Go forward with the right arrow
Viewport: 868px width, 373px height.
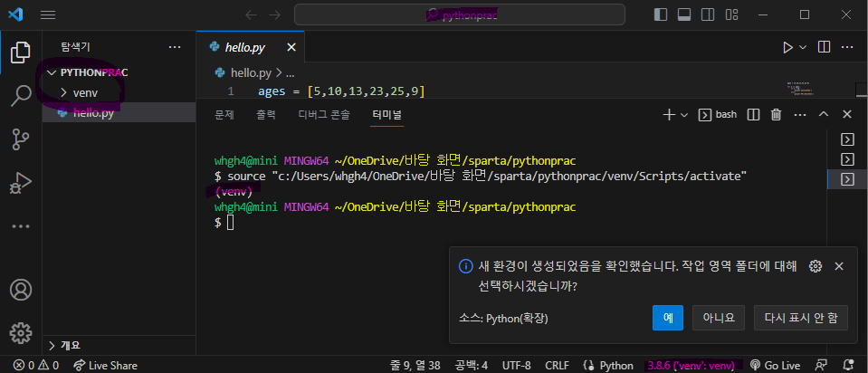(x=274, y=14)
